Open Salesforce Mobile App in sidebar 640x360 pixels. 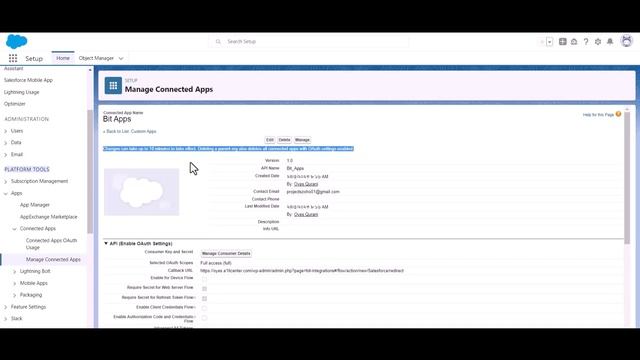point(28,80)
